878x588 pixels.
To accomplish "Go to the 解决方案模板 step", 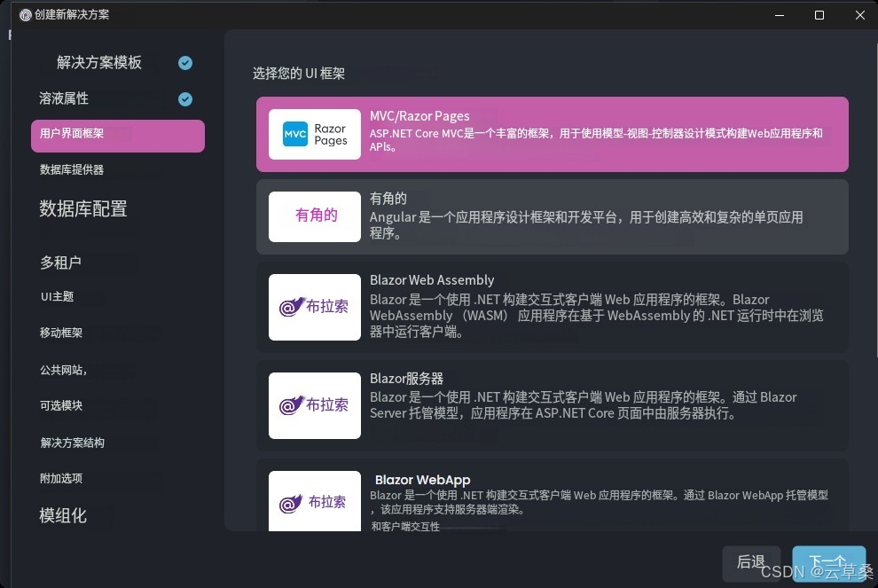I will [x=99, y=62].
